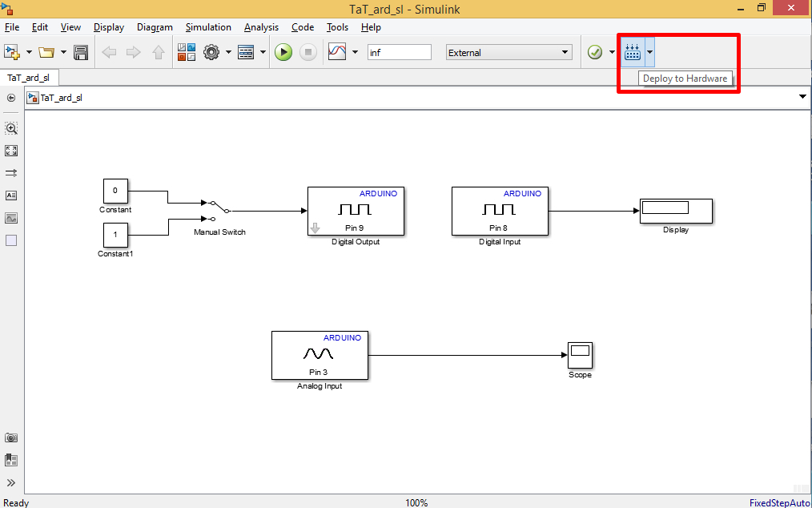This screenshot has height=508, width=812.
Task: Open the Analysis menu
Action: pos(262,27)
